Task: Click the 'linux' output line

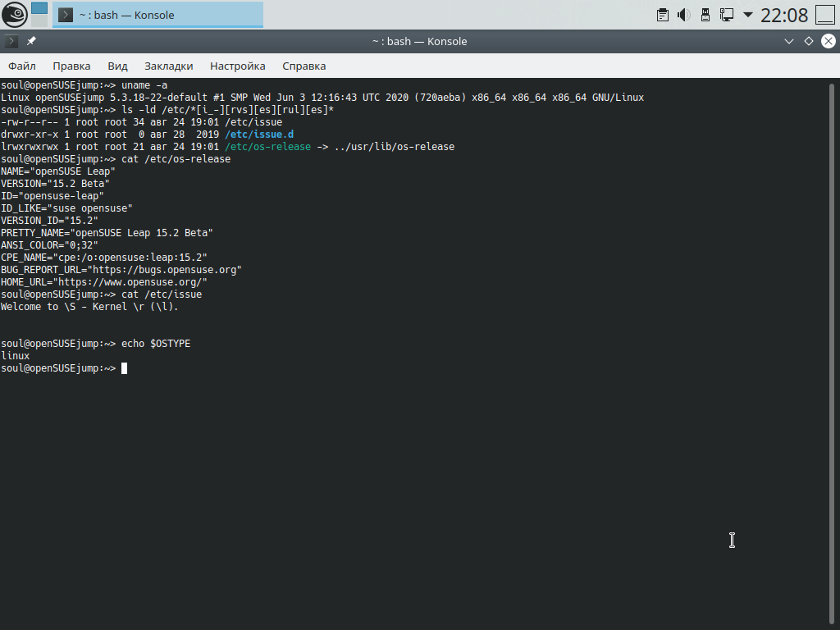Action: pos(15,356)
